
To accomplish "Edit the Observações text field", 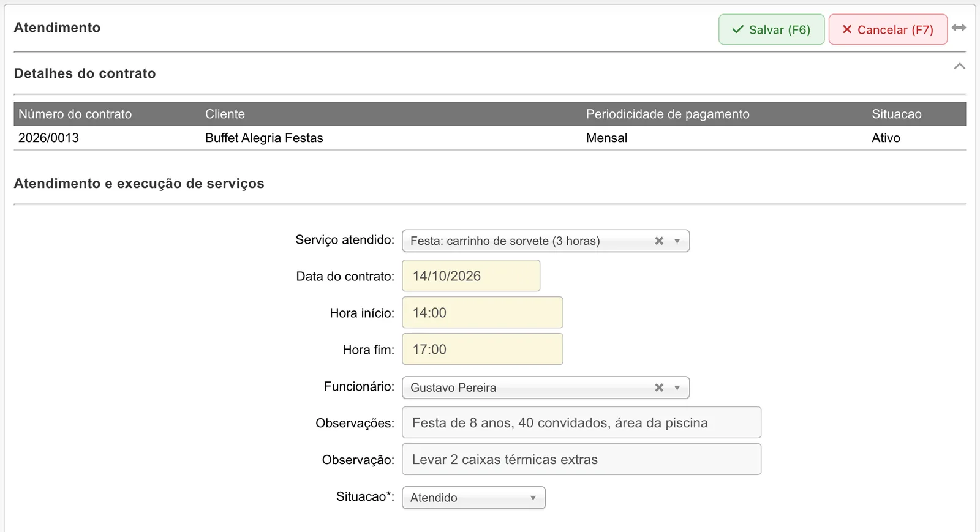I will (581, 423).
